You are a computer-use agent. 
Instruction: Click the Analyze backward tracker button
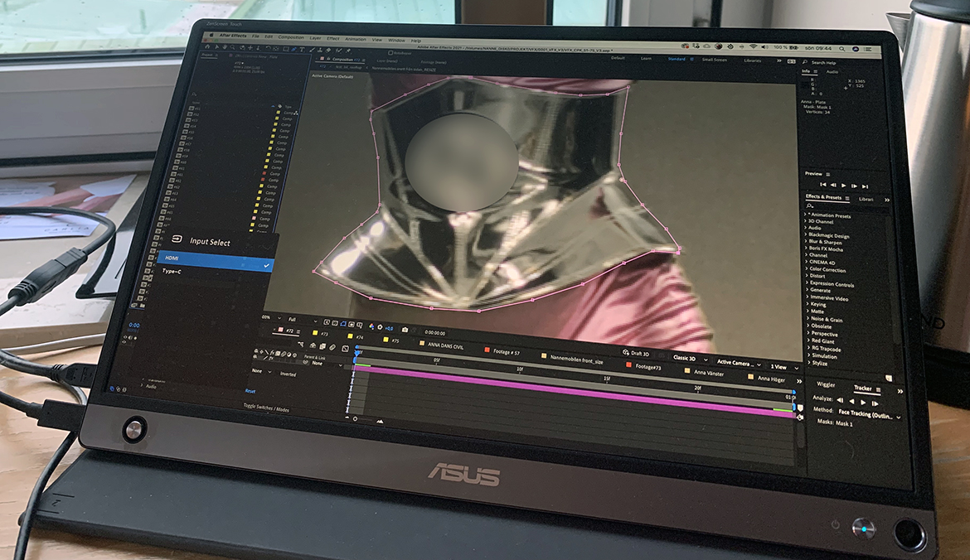(x=851, y=401)
